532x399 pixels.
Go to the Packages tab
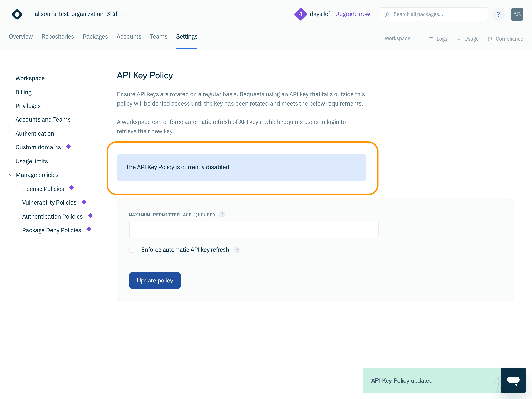[x=95, y=37]
